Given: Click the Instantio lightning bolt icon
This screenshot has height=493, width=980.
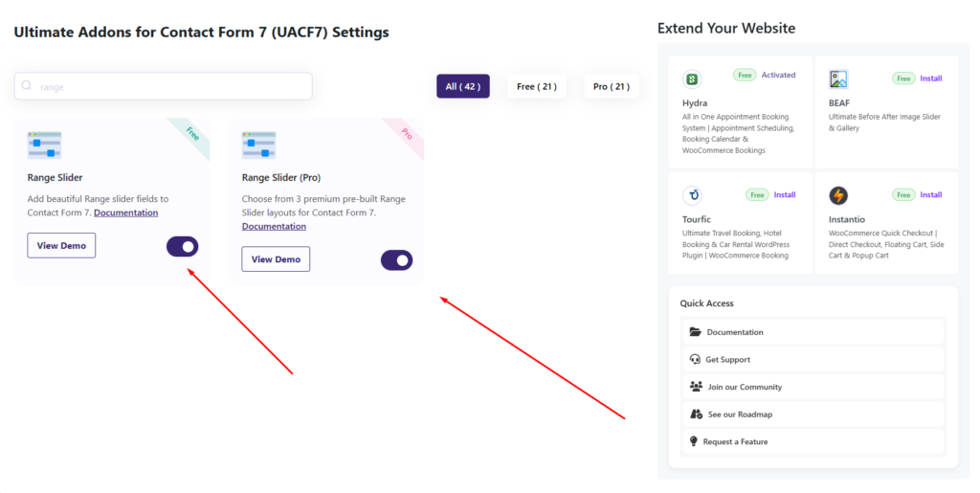Looking at the screenshot, I should (838, 195).
